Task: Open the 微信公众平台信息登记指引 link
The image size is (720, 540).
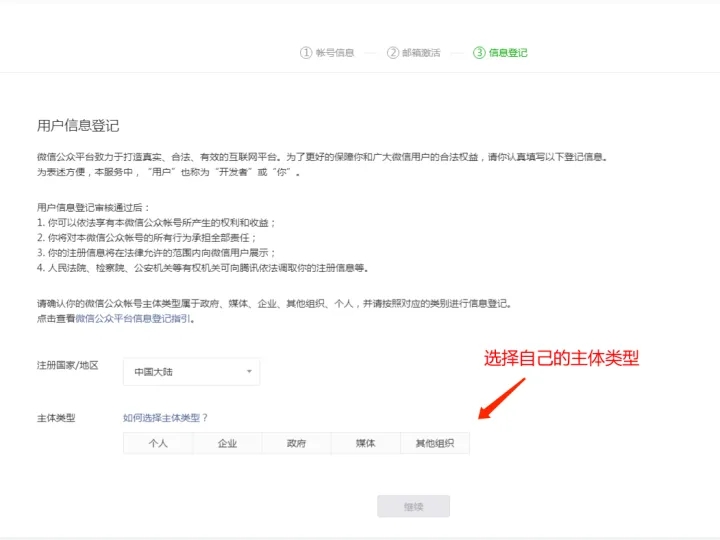Action: (x=133, y=319)
